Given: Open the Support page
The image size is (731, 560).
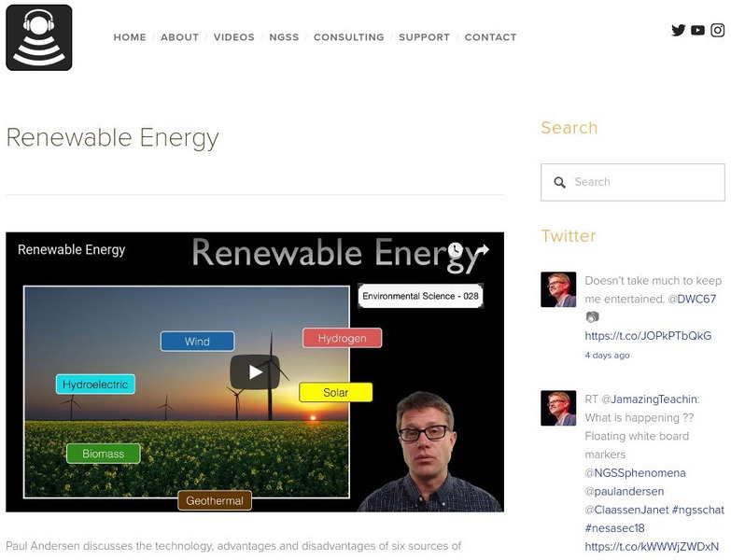Looking at the screenshot, I should pos(424,37).
